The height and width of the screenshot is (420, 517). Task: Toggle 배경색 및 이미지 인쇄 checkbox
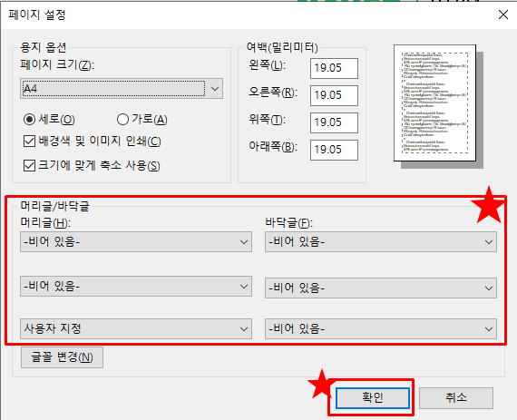29,142
